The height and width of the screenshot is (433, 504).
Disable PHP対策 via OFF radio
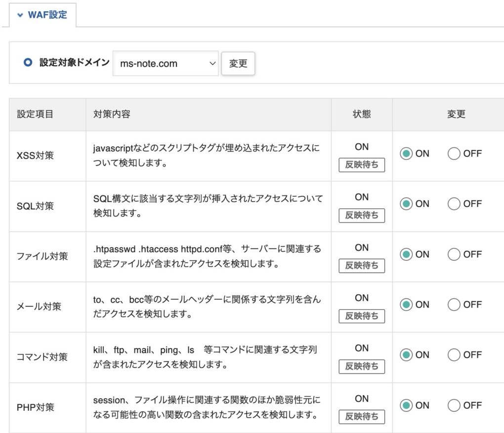click(454, 405)
